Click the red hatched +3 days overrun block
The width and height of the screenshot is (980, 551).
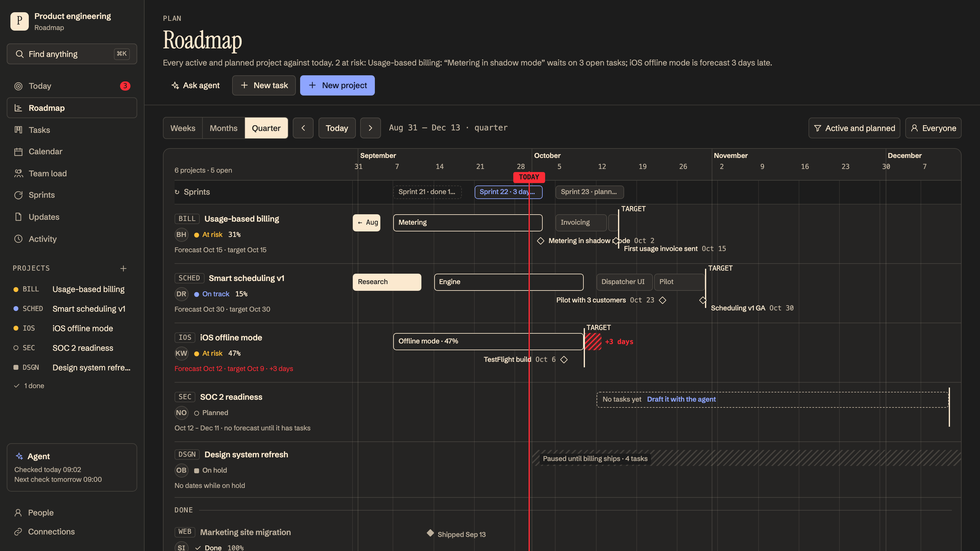pyautogui.click(x=593, y=342)
